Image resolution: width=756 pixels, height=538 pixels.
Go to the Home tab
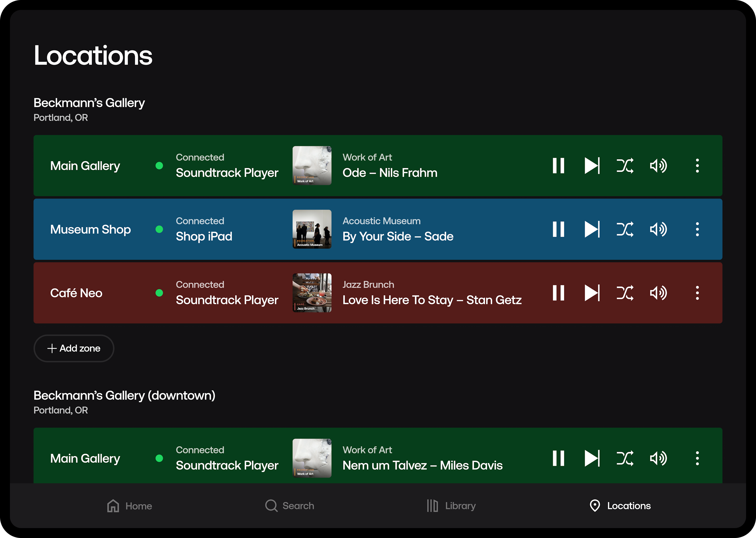[130, 506]
